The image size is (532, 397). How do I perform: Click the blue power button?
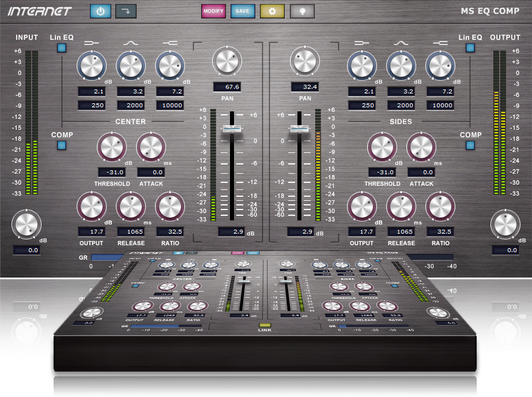point(101,11)
